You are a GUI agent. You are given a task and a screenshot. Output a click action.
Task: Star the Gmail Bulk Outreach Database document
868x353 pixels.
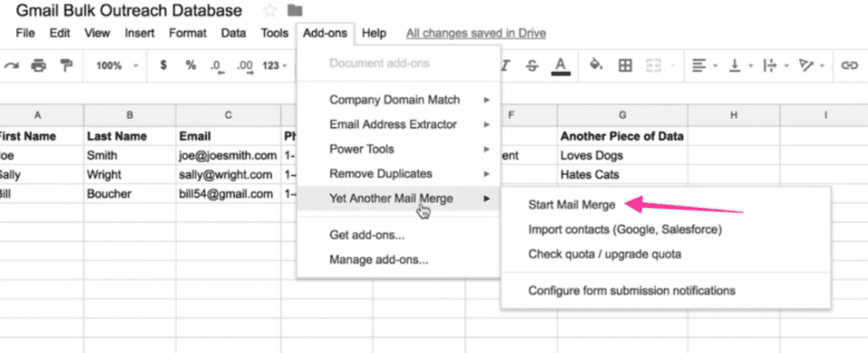coord(270,10)
